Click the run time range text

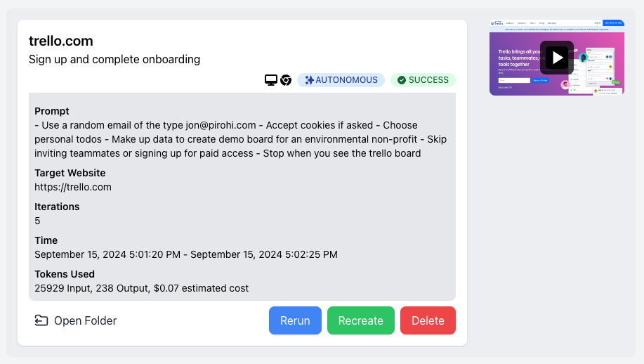click(186, 254)
